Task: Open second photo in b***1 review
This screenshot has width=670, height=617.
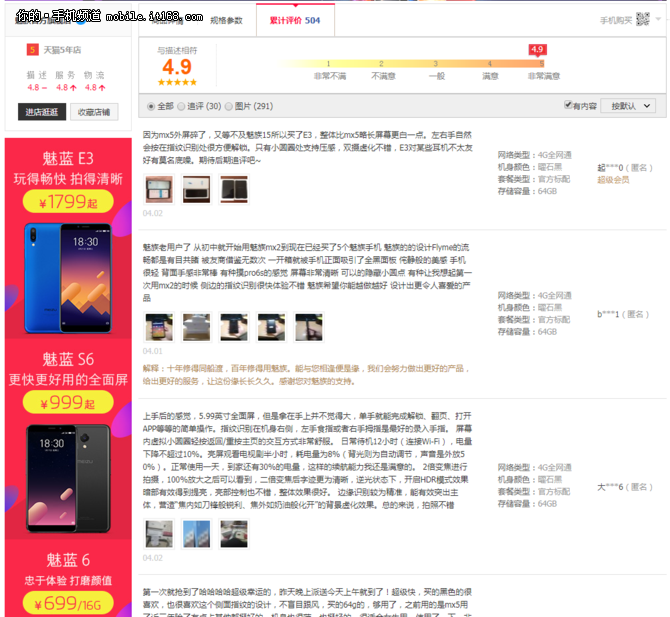Action: point(197,327)
